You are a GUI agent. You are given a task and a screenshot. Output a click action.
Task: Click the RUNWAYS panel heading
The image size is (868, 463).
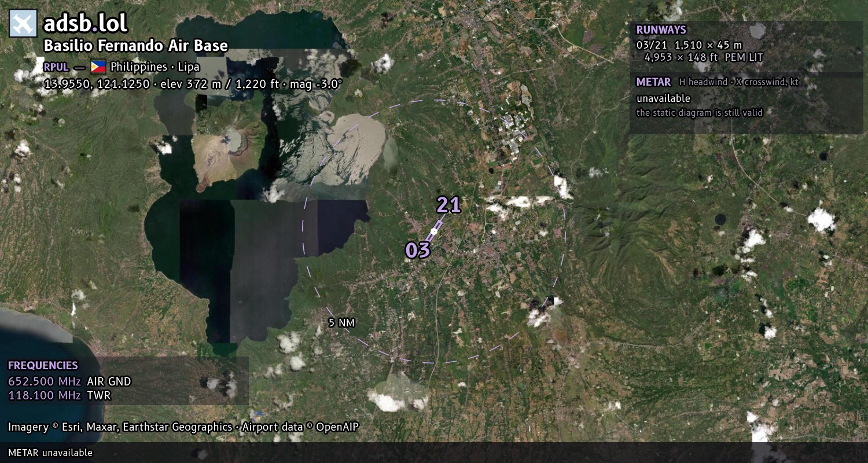point(661,30)
